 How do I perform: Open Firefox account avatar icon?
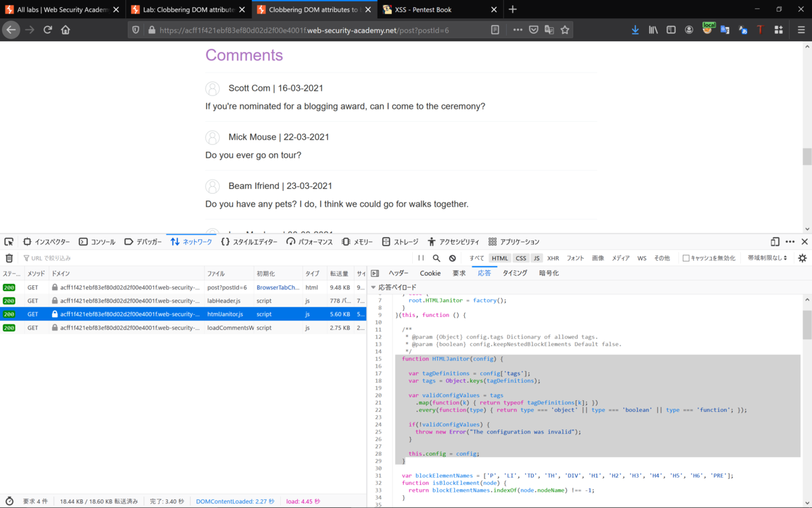tap(689, 30)
